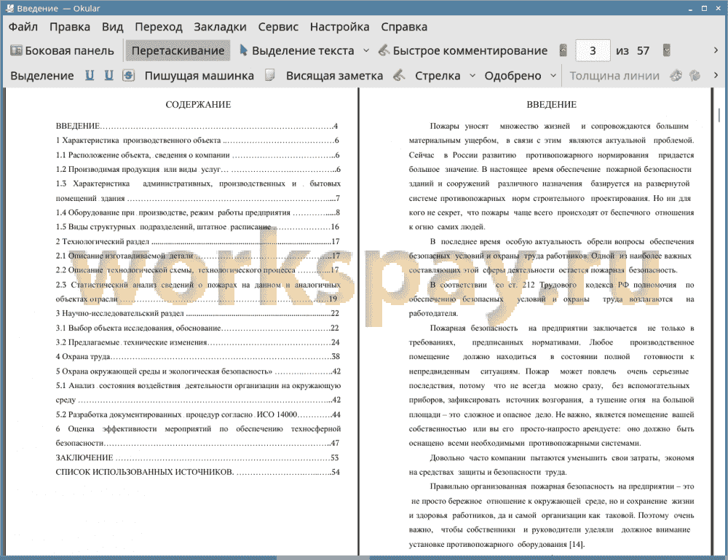Open the Переход menu
Screen dimensions: 728x560
coord(158,27)
